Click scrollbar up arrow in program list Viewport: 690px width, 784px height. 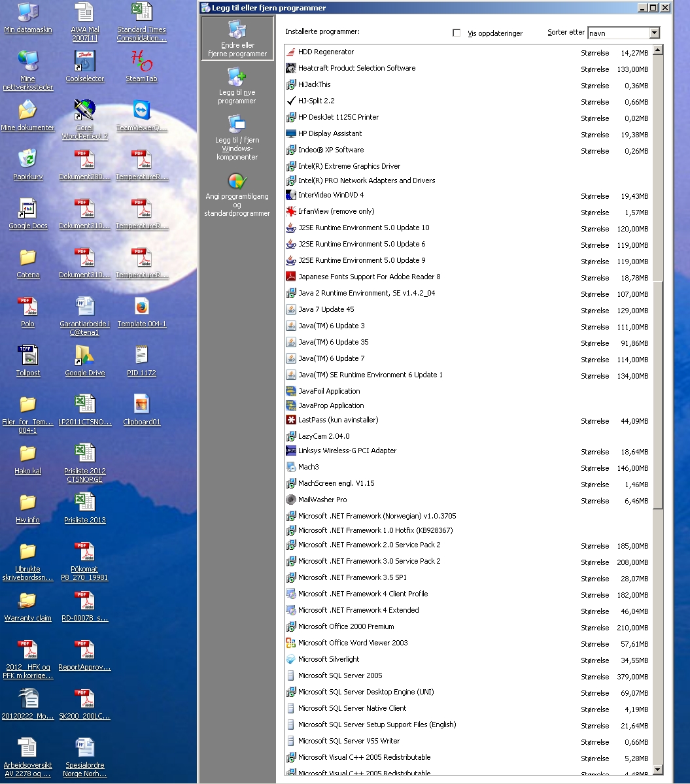click(658, 50)
